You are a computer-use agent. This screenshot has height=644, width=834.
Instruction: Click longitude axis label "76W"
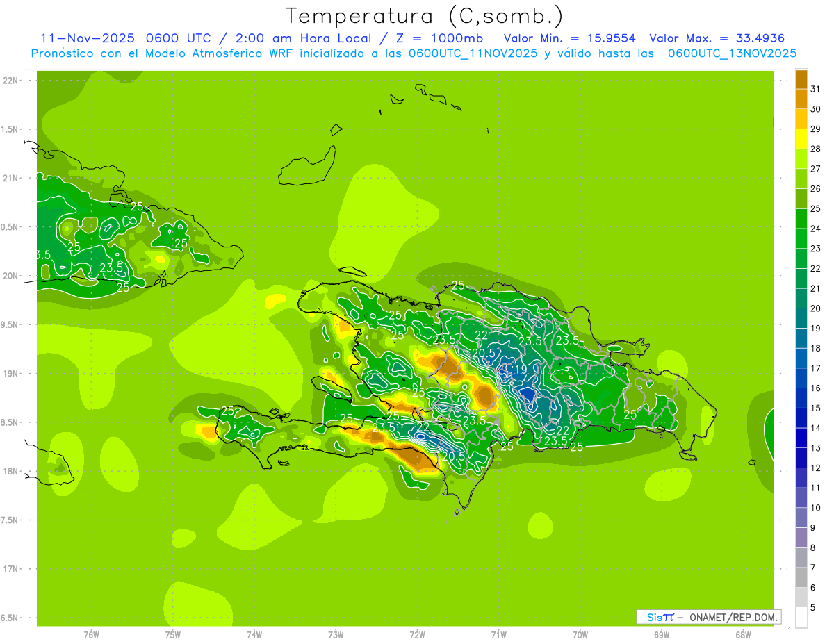pyautogui.click(x=91, y=635)
